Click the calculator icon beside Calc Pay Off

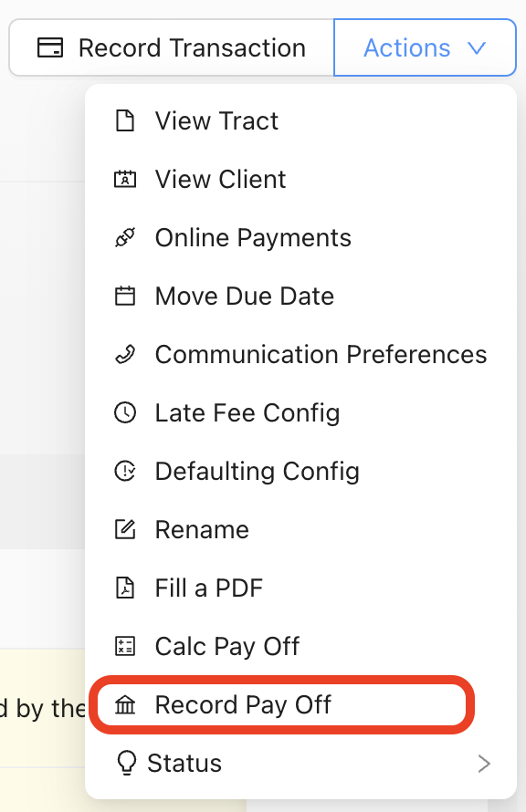125,646
